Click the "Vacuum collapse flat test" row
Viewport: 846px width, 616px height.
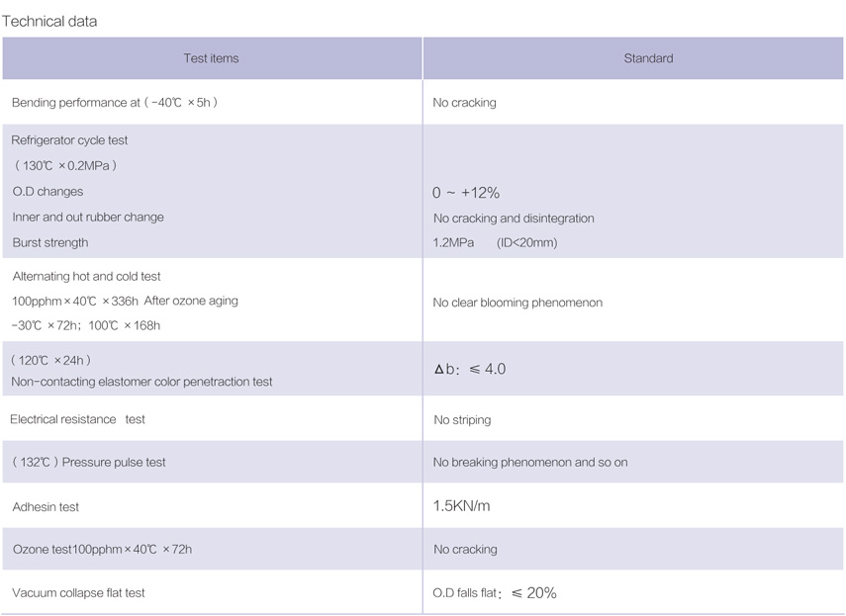(79, 593)
